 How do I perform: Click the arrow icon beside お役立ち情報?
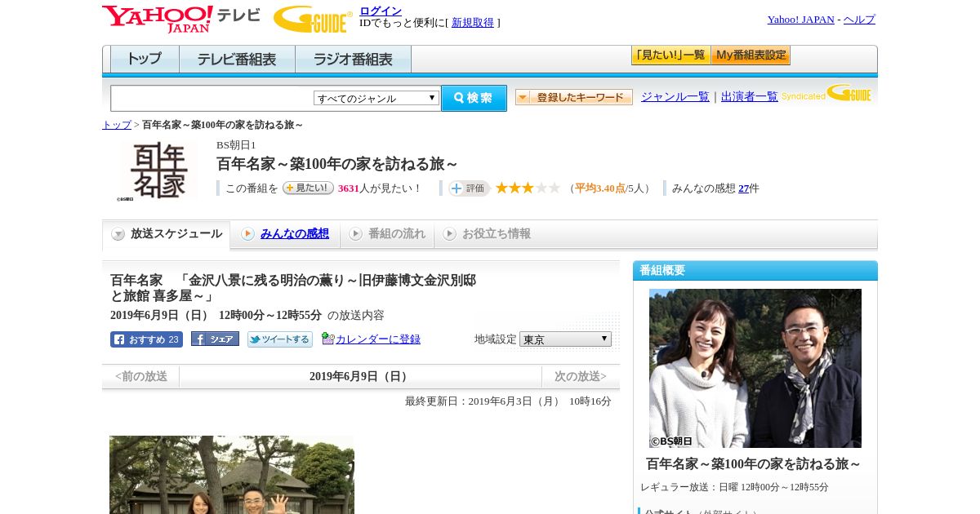[x=449, y=234]
